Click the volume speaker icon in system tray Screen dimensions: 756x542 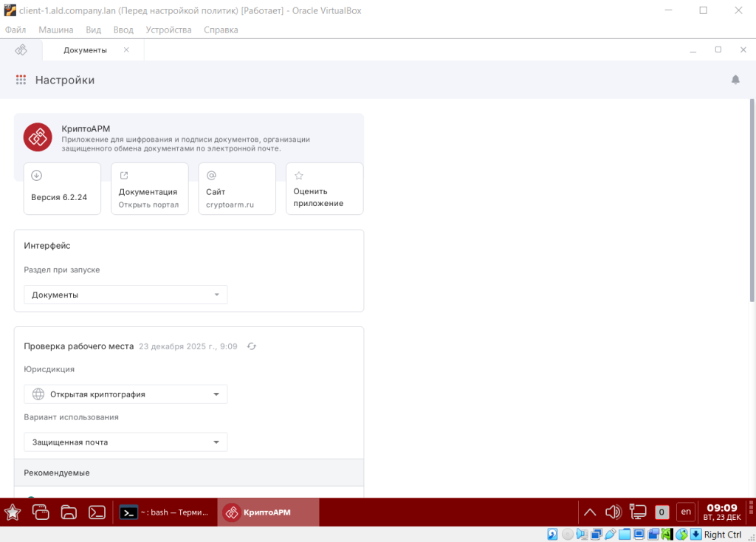(613, 512)
